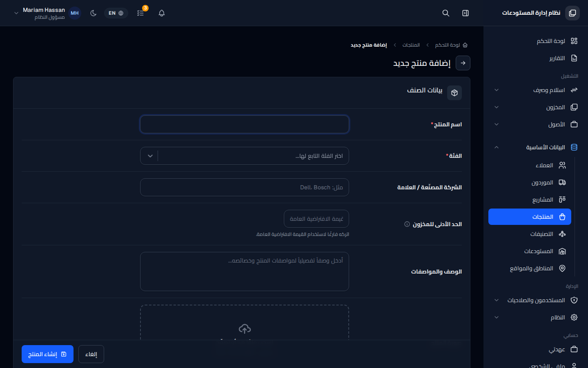Click the search magnifier icon
588x368 pixels.
(446, 13)
